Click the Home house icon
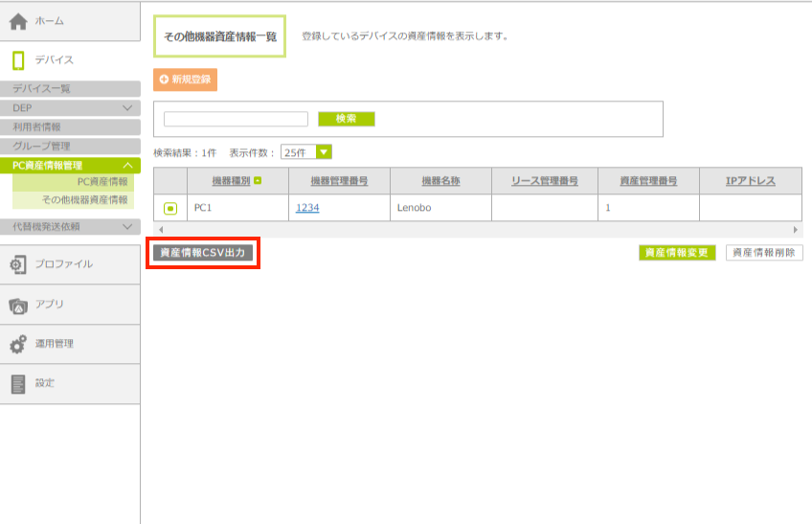 pyautogui.click(x=18, y=21)
